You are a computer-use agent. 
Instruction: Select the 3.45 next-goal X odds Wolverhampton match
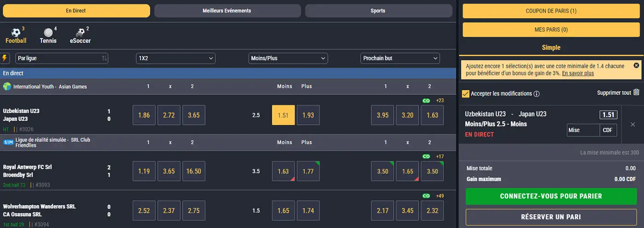coord(408,210)
